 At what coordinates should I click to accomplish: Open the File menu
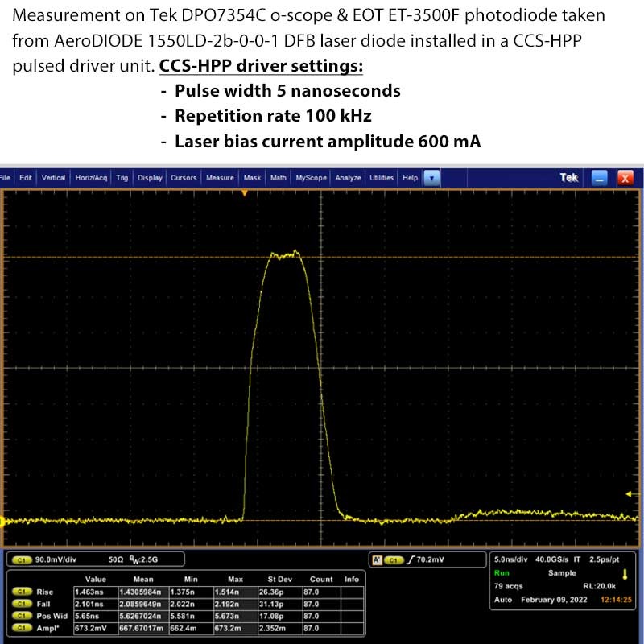pos(5,178)
